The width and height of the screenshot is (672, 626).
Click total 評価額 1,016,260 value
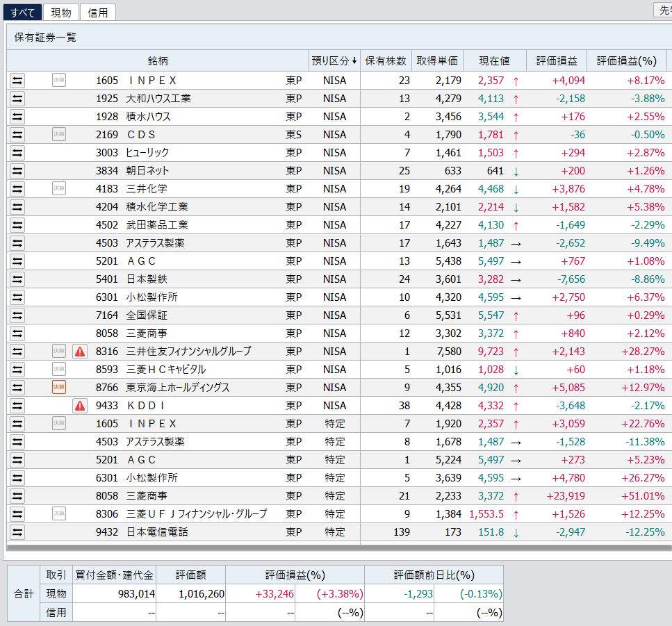pos(202,594)
